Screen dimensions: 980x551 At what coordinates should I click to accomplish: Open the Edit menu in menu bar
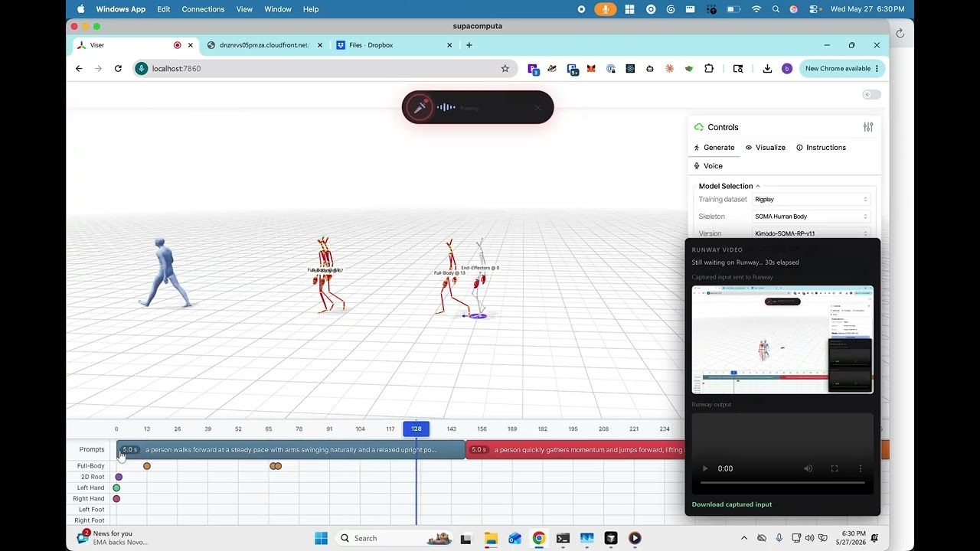pos(164,9)
